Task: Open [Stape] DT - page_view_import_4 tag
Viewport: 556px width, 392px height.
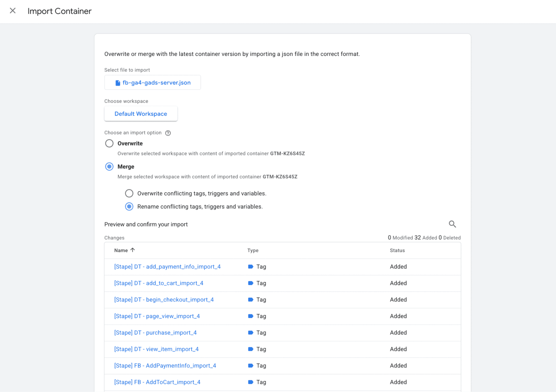Action: pyautogui.click(x=157, y=316)
